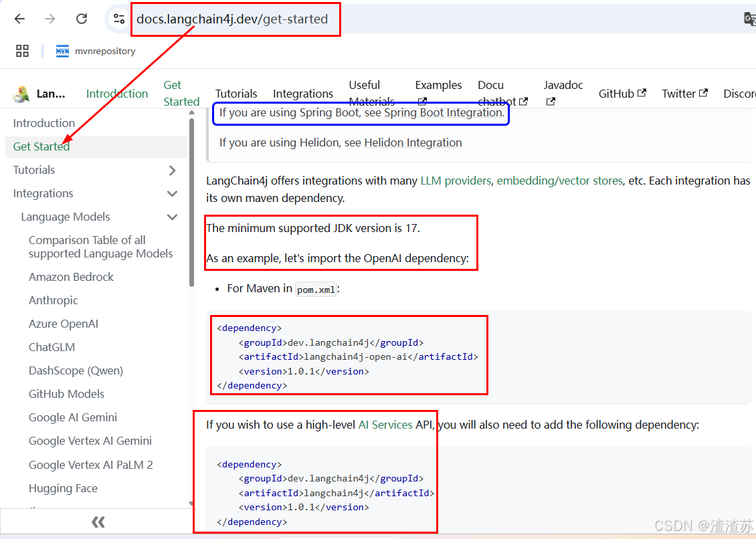This screenshot has width=756, height=539.
Task: Collapse the Language Models chevron
Action: (172, 217)
